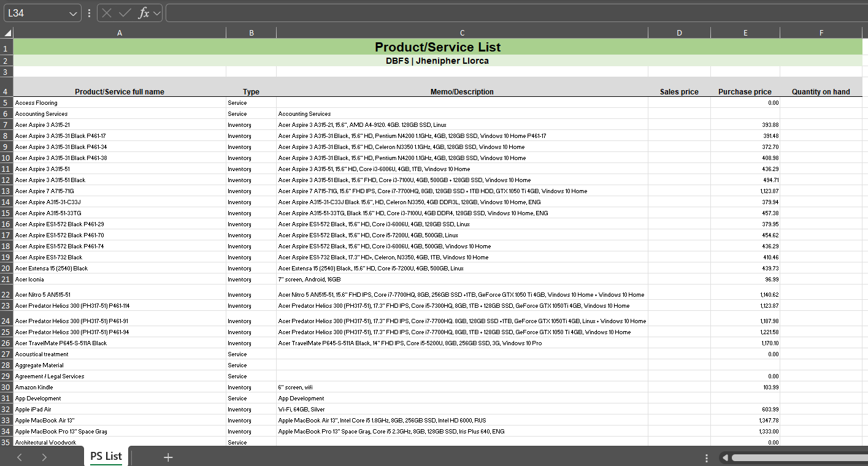Screen dimensions: 868x466
Task: Select column E header
Action: click(745, 33)
